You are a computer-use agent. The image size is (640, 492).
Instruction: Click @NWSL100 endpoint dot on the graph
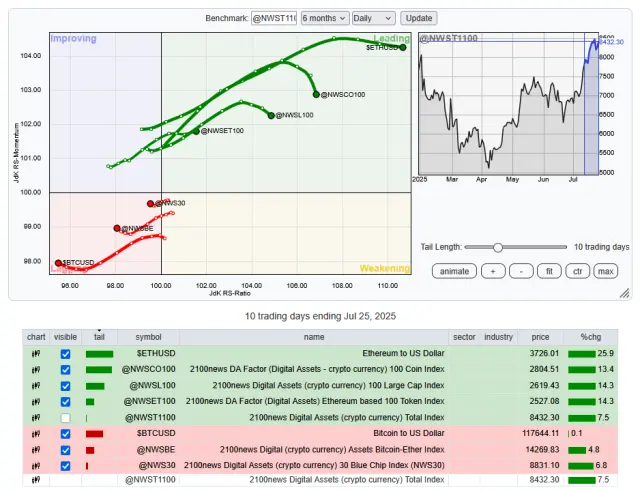pos(271,116)
